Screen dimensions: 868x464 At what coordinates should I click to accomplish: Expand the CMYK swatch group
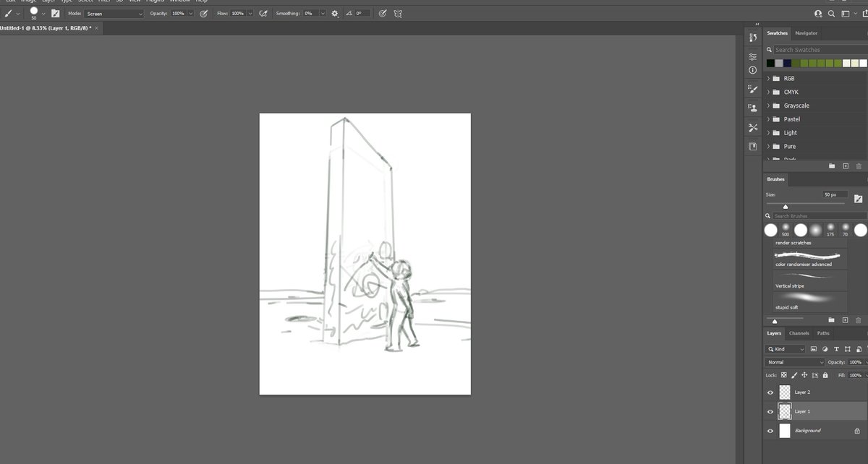click(x=768, y=92)
